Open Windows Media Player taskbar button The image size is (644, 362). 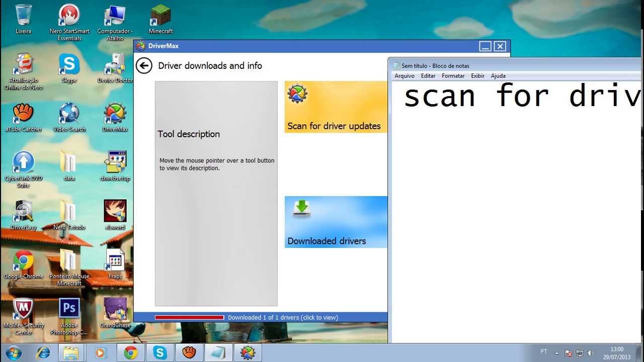[x=100, y=353]
